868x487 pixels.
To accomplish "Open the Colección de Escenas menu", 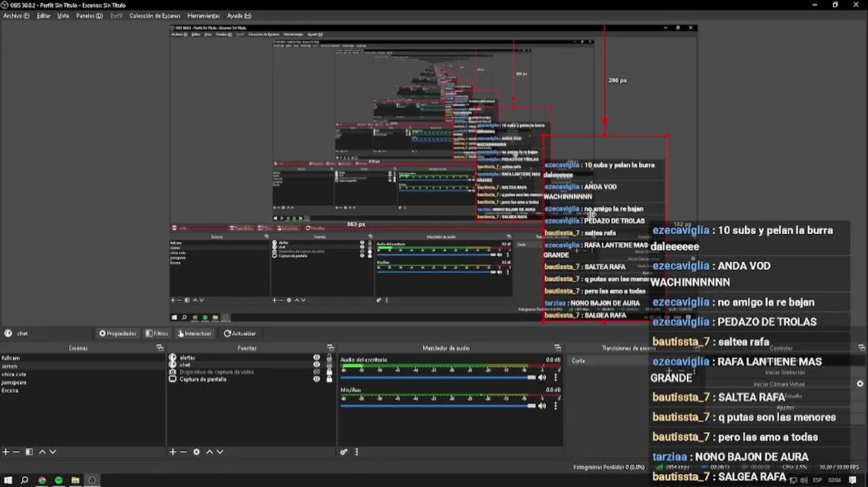I will coord(155,16).
